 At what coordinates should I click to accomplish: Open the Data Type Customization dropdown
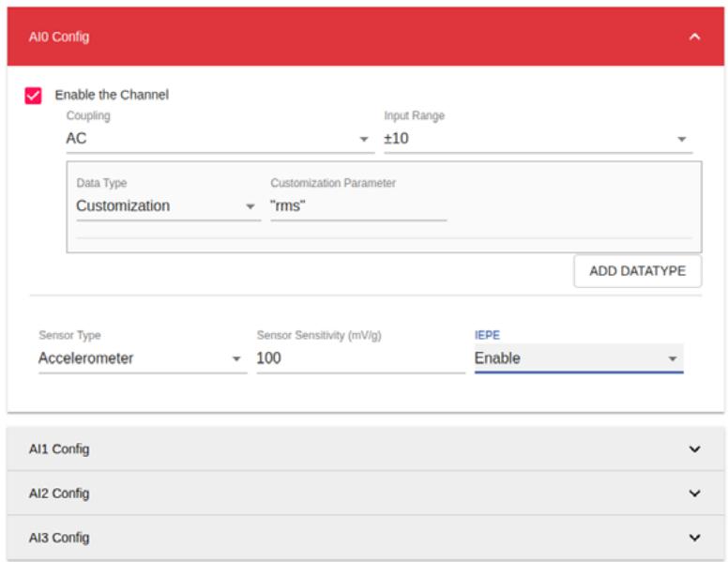[x=169, y=206]
